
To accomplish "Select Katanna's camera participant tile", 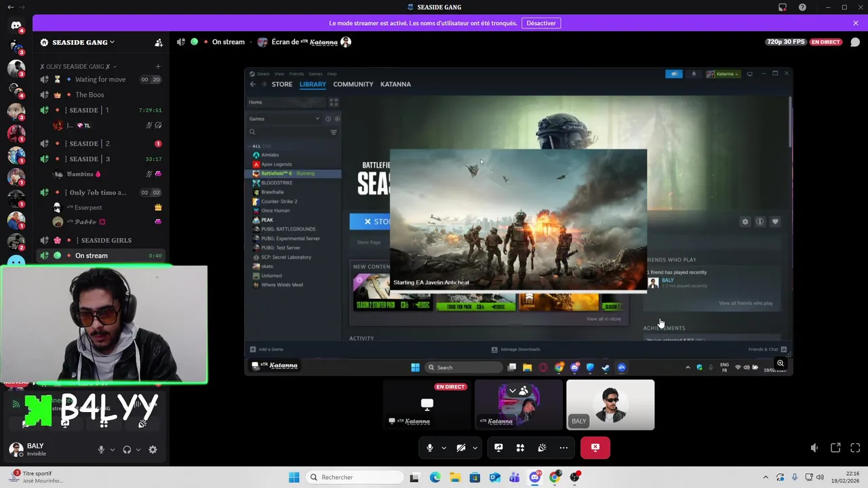I will click(519, 405).
